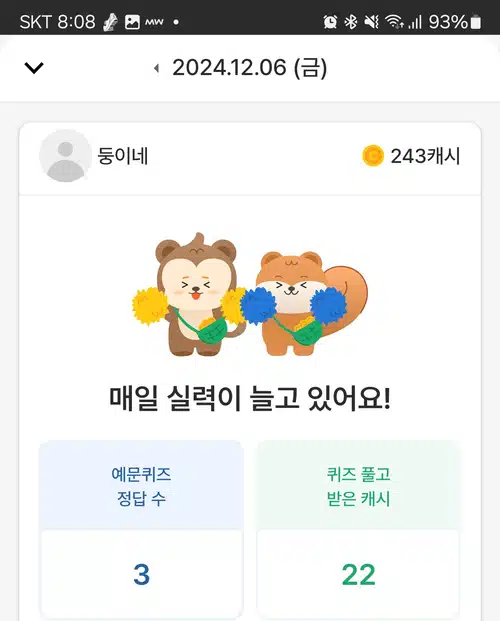Open the date 2024.12.06 (금) picker

pyautogui.click(x=250, y=68)
